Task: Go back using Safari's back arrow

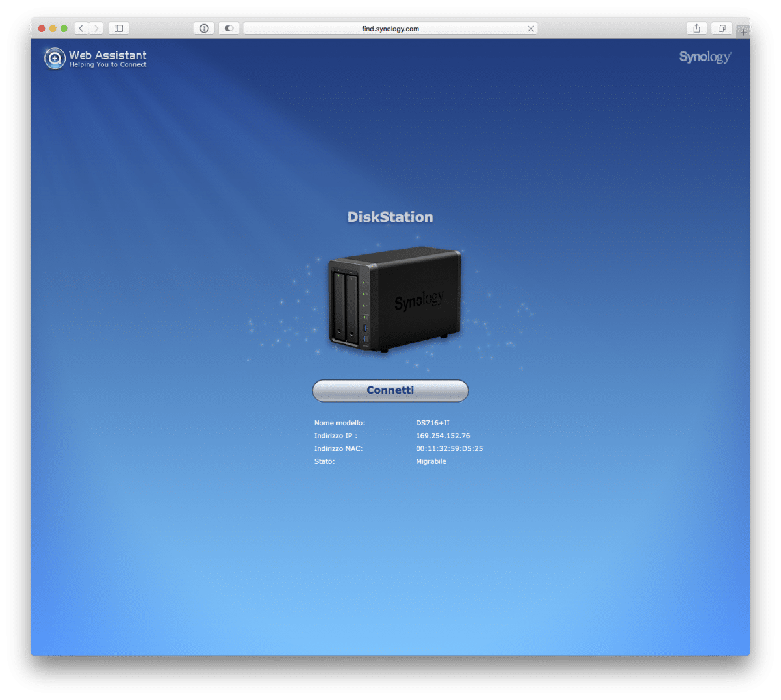Action: click(x=81, y=28)
